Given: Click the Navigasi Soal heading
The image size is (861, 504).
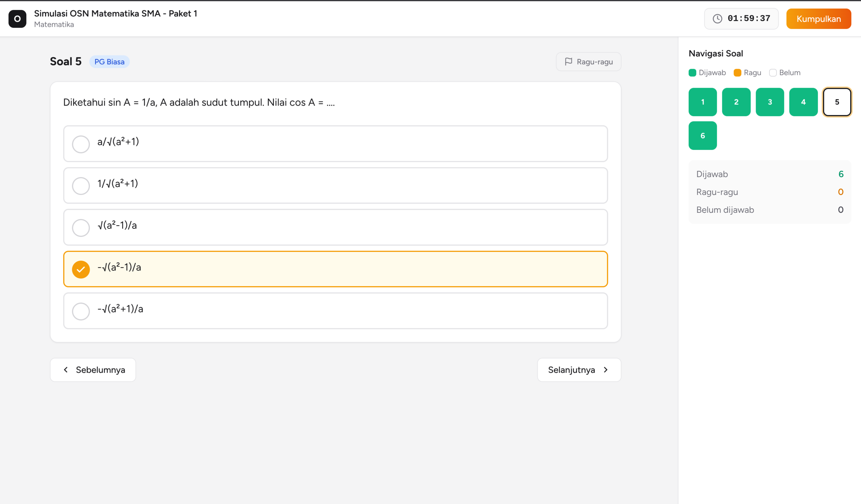Looking at the screenshot, I should pyautogui.click(x=715, y=53).
